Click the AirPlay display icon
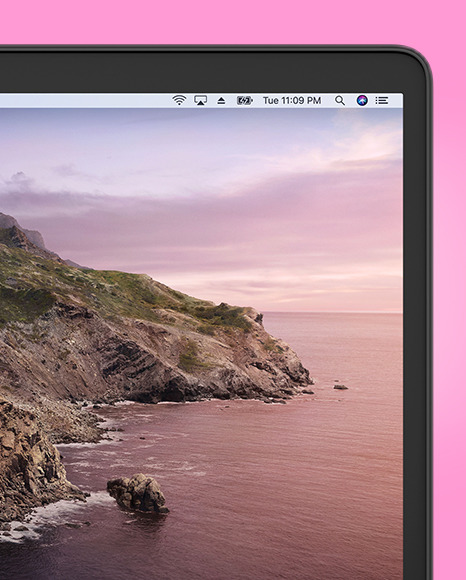This screenshot has width=466, height=580. (x=200, y=100)
